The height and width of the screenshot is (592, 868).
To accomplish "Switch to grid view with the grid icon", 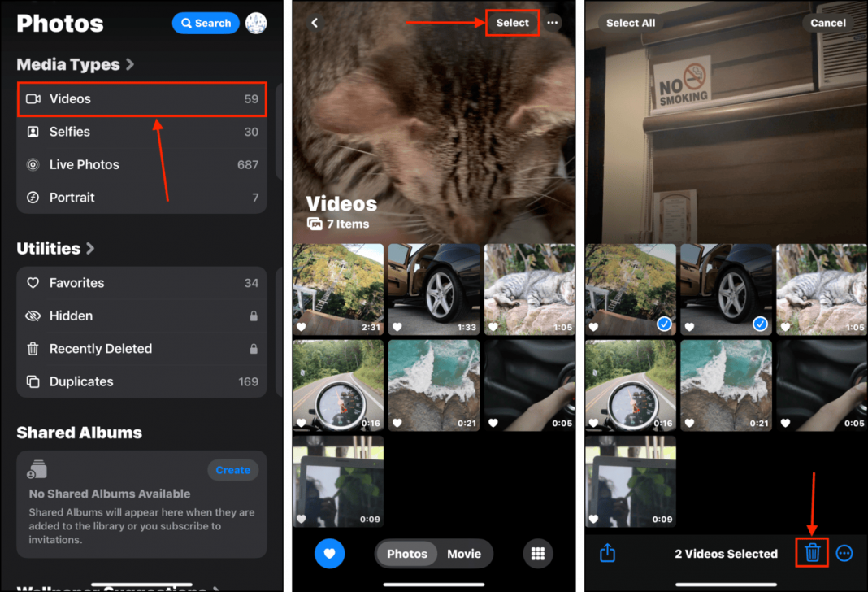I will 538,553.
